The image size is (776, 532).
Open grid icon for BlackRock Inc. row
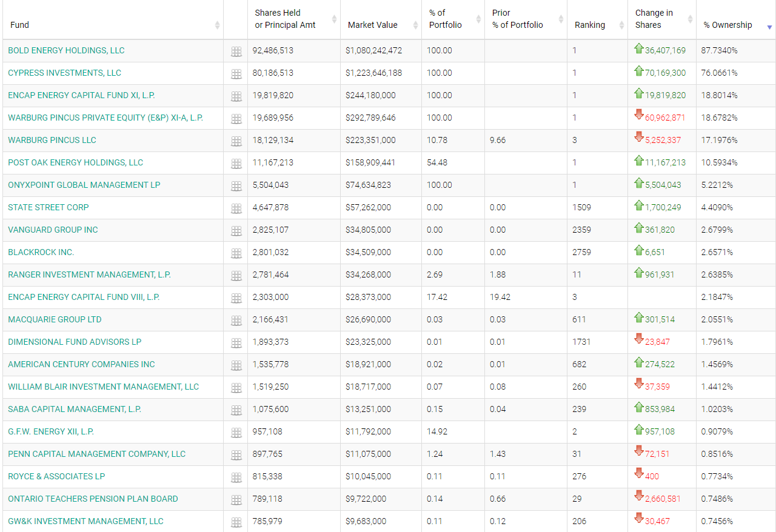point(236,253)
